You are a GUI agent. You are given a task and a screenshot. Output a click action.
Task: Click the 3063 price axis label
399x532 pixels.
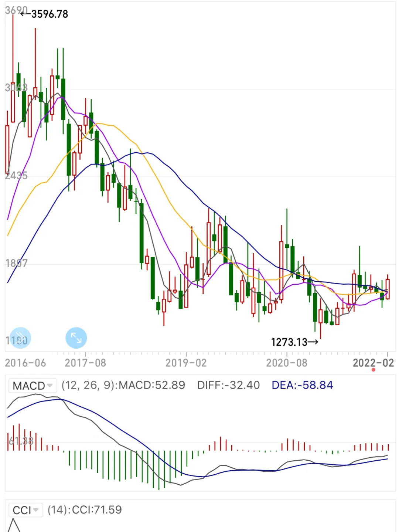(16, 88)
